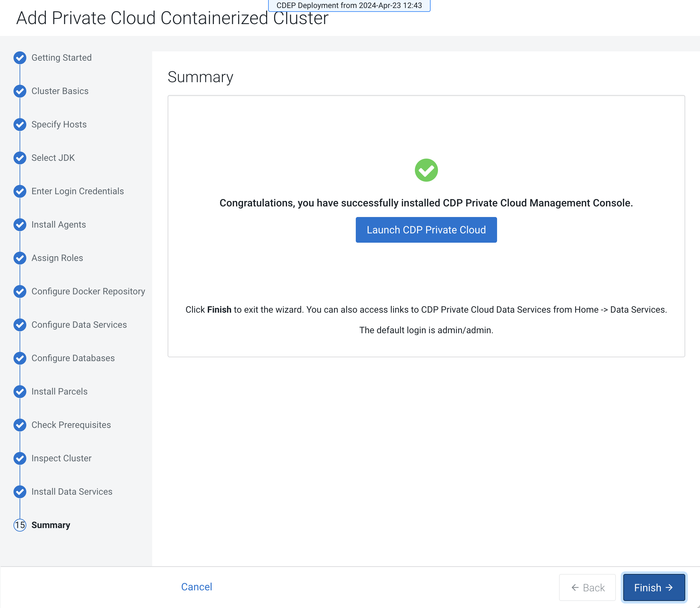Go to the Cluster Basics step
The width and height of the screenshot is (700, 608).
pos(60,91)
